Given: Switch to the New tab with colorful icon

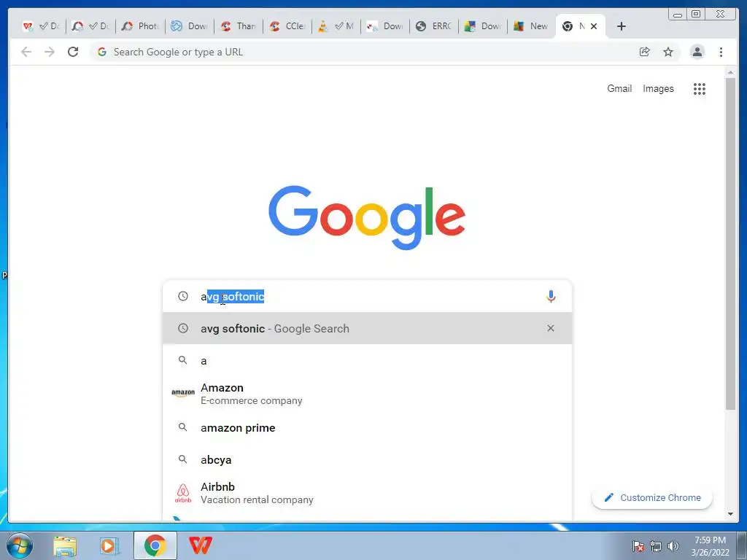Looking at the screenshot, I should coord(531,26).
